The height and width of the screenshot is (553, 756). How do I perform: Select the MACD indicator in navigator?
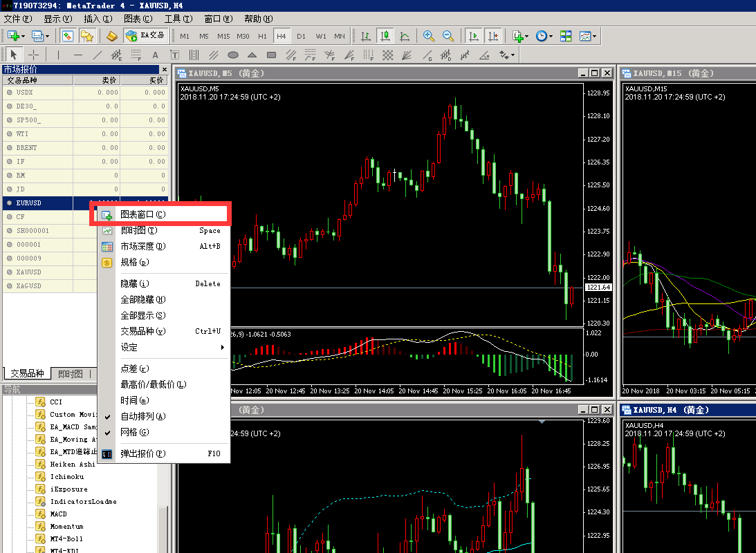59,514
